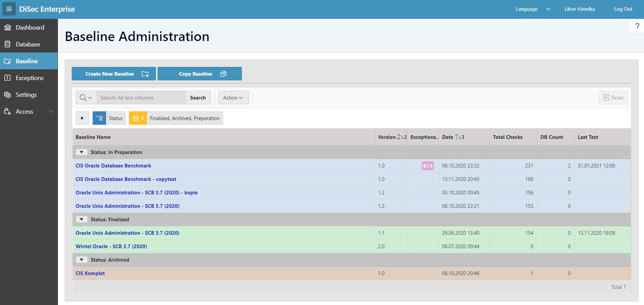Viewport: 644px width, 305px height.
Task: Click the search text input field
Action: (141, 98)
